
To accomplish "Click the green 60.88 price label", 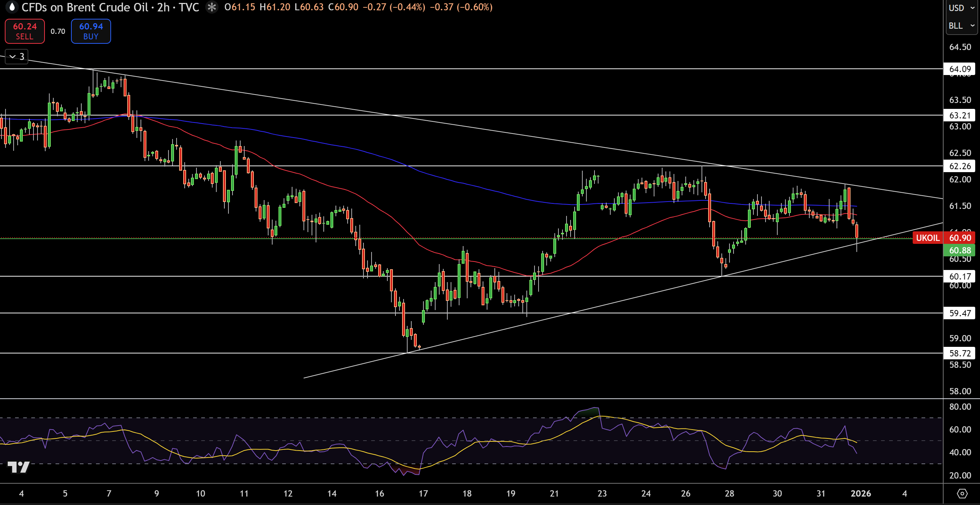I will [959, 250].
